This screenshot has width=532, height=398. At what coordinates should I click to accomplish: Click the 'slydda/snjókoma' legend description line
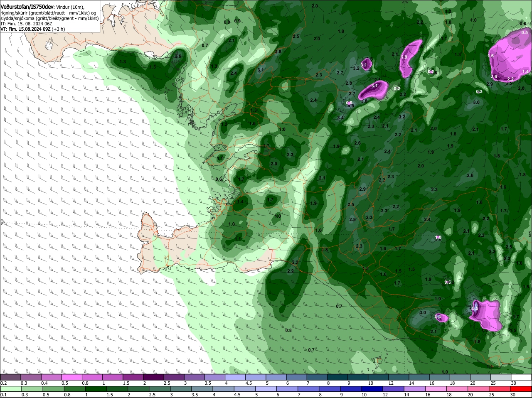tap(49, 18)
